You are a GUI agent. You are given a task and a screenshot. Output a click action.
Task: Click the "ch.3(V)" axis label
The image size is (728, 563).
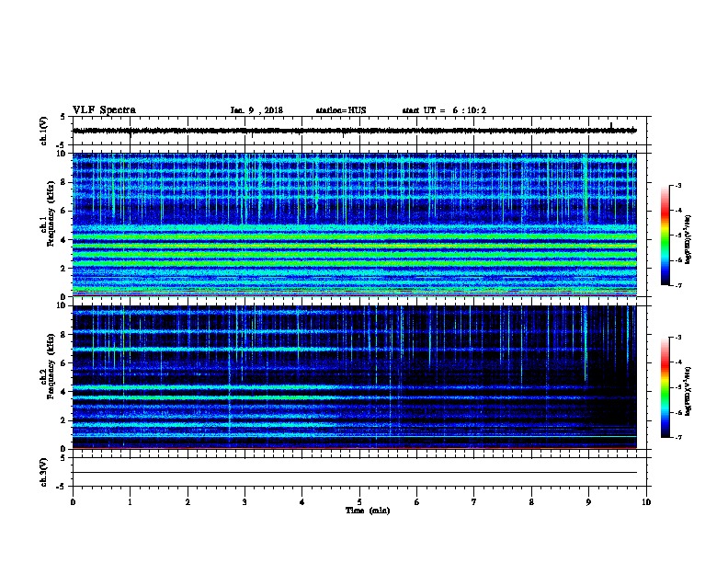[43, 472]
